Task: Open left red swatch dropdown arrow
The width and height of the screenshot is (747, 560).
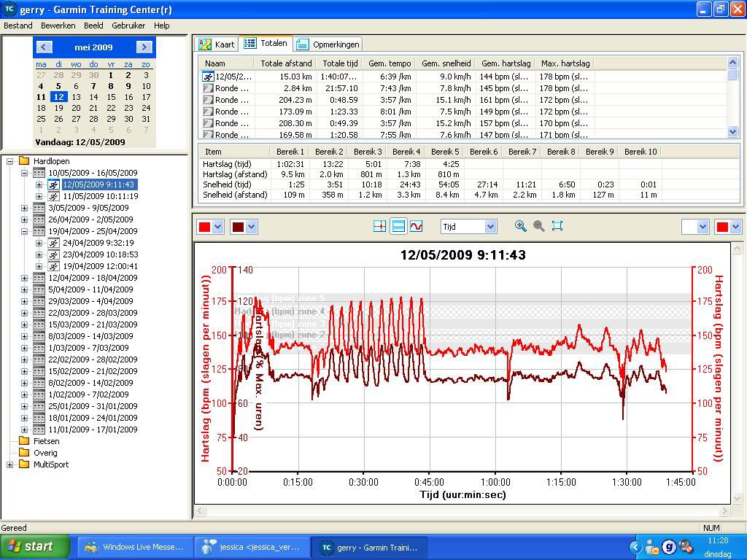Action: pos(217,227)
